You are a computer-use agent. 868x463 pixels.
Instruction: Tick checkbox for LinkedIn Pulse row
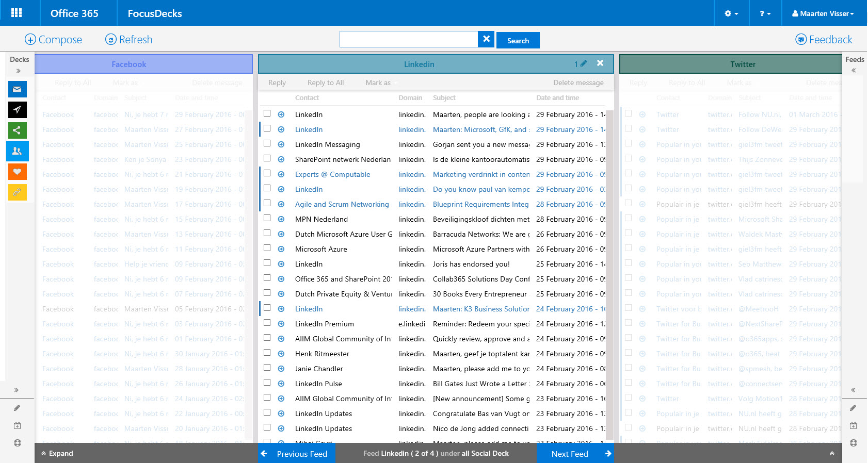267,383
